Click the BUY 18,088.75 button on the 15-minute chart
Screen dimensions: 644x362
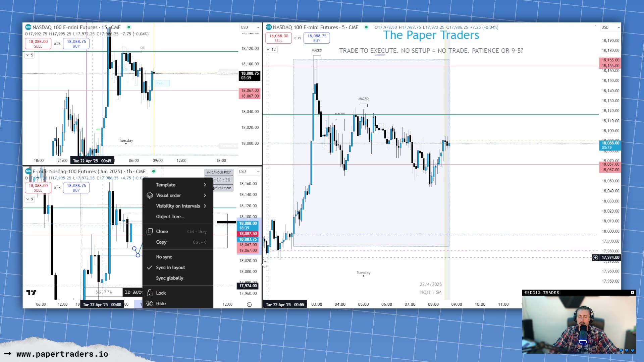76,44
